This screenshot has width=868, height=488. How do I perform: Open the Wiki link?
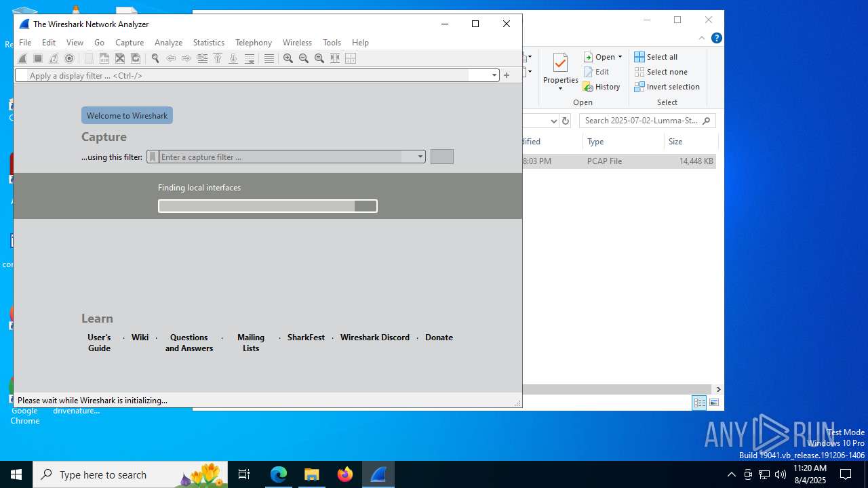140,337
